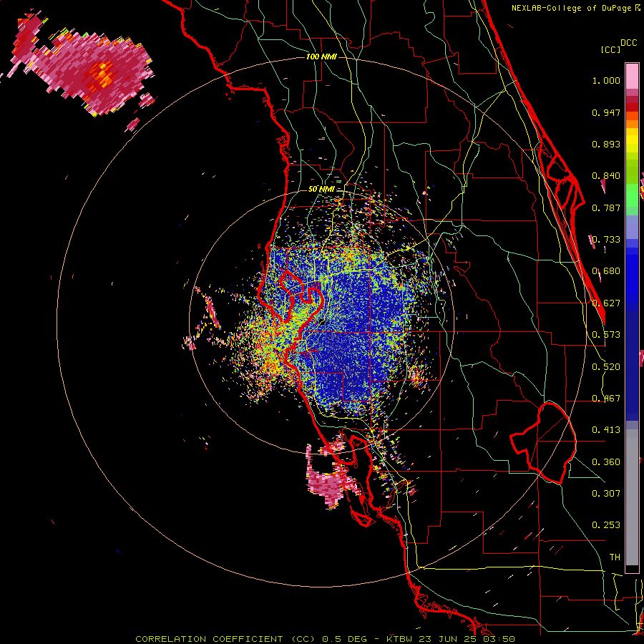Pick the orange segment of the color bar
Viewport: 644px width, 644px height.
point(632,120)
